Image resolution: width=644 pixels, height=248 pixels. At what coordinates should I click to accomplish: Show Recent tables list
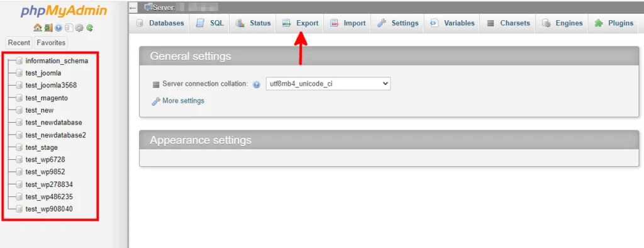[x=19, y=43]
